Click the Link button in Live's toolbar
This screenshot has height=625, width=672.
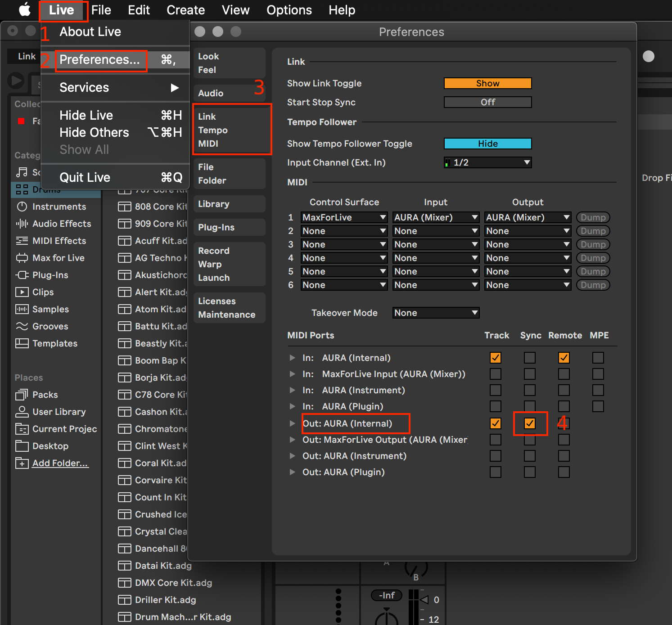pyautogui.click(x=27, y=56)
